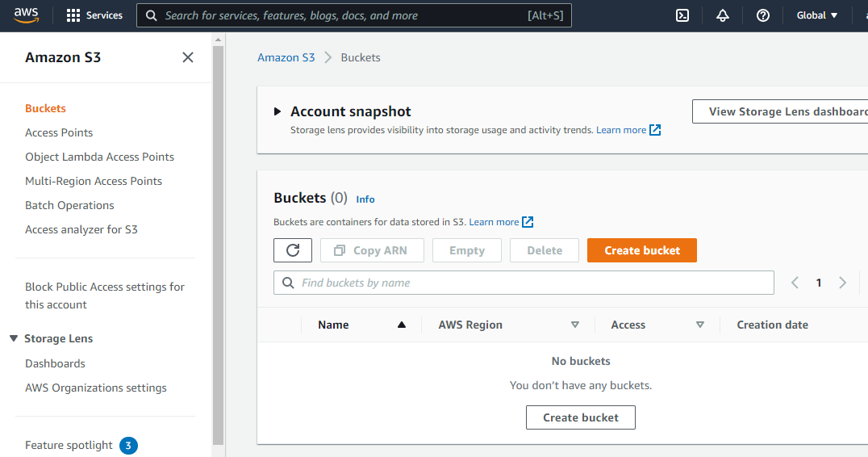Open View Storage Lens dashboard
868x457 pixels.
pyautogui.click(x=781, y=111)
